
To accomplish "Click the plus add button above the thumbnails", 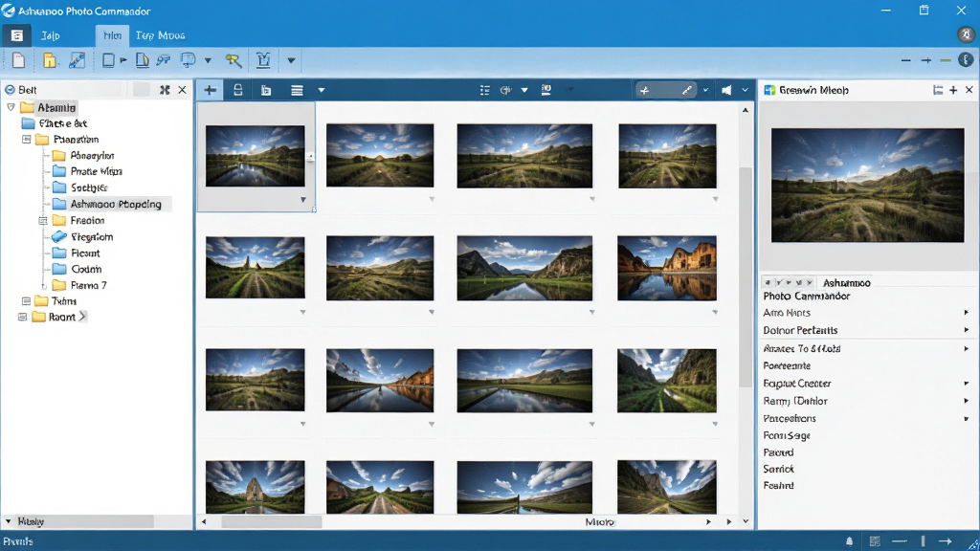I will (210, 90).
